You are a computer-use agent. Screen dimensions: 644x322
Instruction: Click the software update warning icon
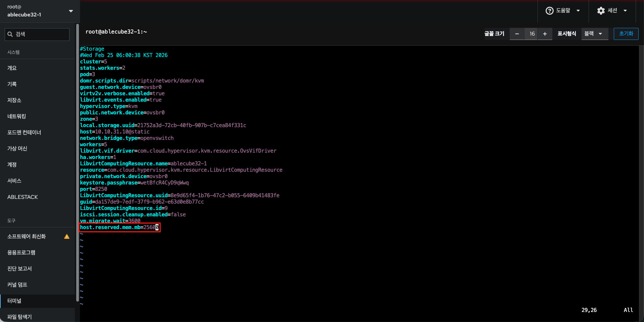pyautogui.click(x=67, y=236)
